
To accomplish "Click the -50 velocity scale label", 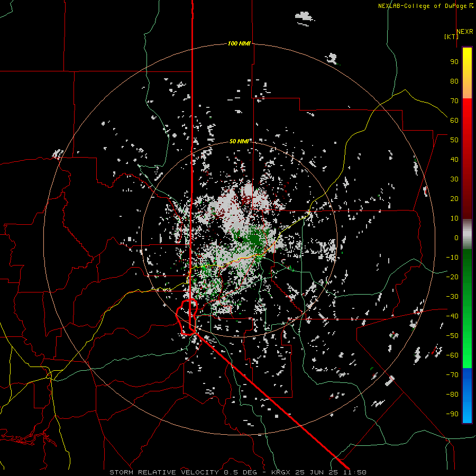I will 452,336.
